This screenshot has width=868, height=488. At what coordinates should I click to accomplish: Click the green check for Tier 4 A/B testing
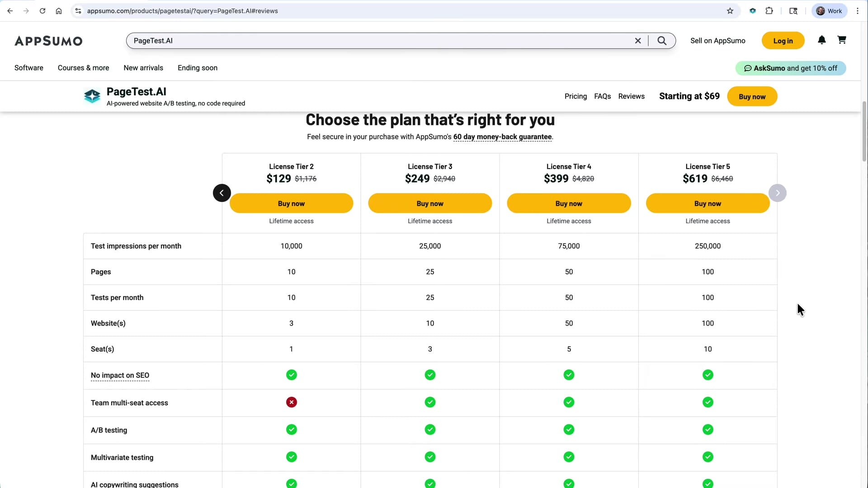coord(569,430)
